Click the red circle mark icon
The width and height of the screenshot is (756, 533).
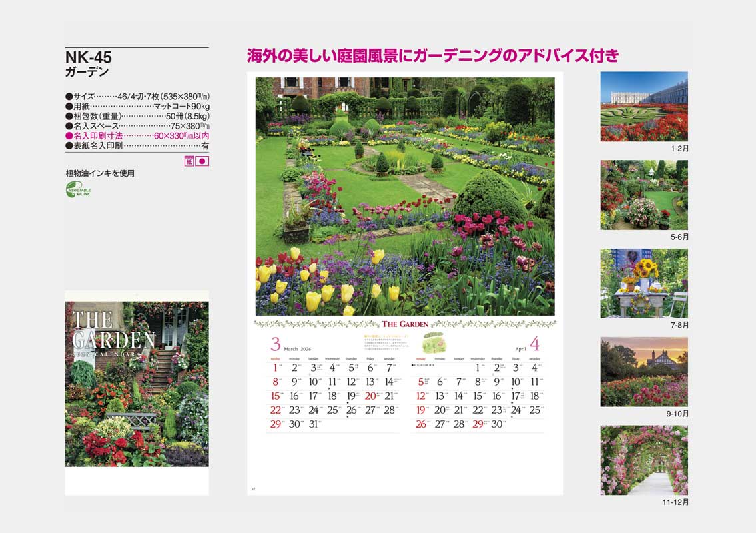(x=202, y=161)
